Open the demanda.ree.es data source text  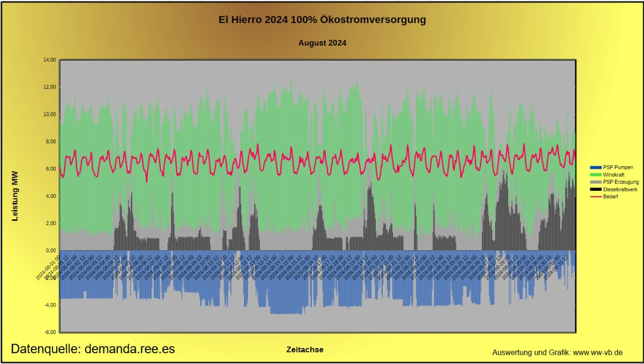[x=93, y=349]
